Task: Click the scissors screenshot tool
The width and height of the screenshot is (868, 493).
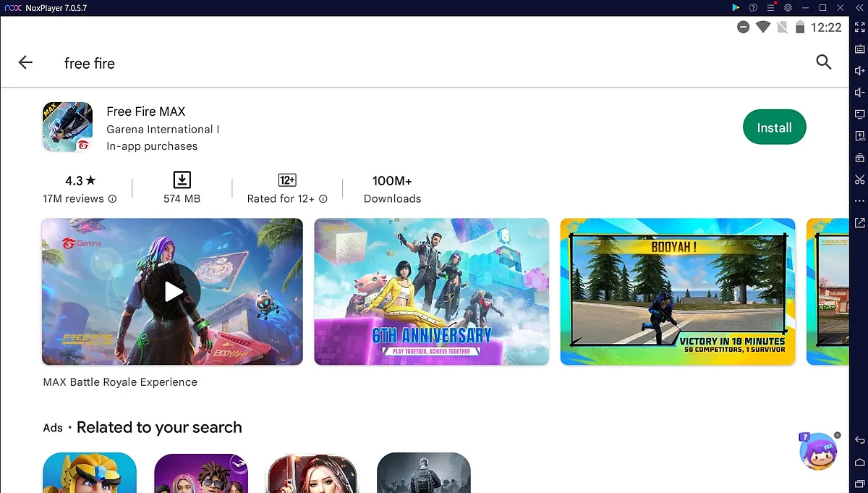Action: click(859, 180)
